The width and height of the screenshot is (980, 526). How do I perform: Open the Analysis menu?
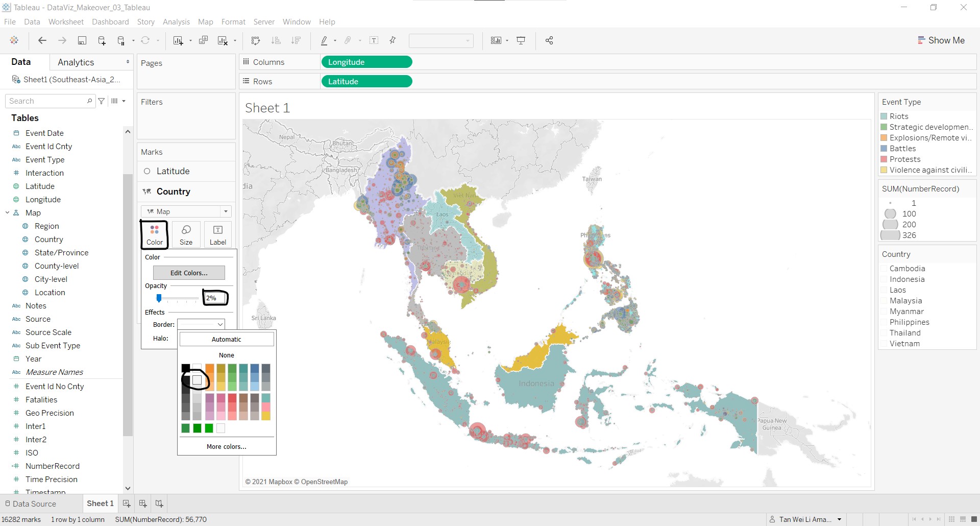pyautogui.click(x=176, y=22)
